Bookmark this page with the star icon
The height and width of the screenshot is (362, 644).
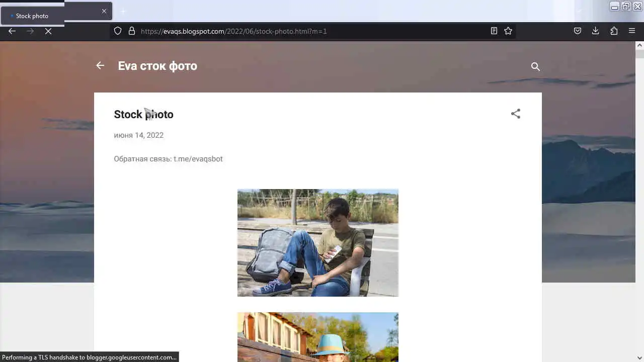508,31
